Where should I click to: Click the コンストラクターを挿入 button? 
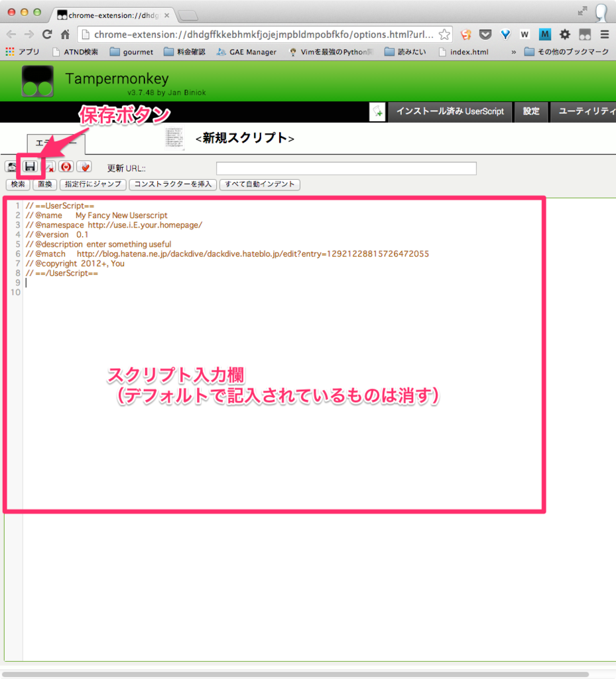tap(172, 184)
